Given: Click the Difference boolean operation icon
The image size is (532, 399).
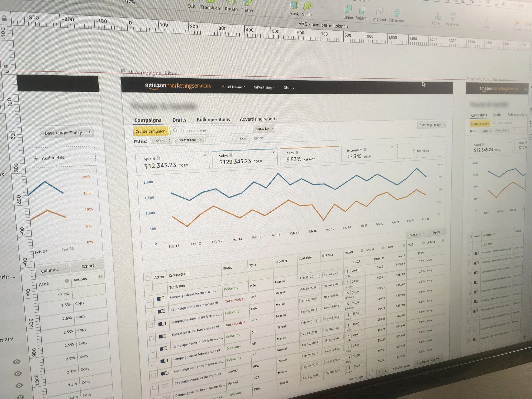Looking at the screenshot, I should [397, 12].
